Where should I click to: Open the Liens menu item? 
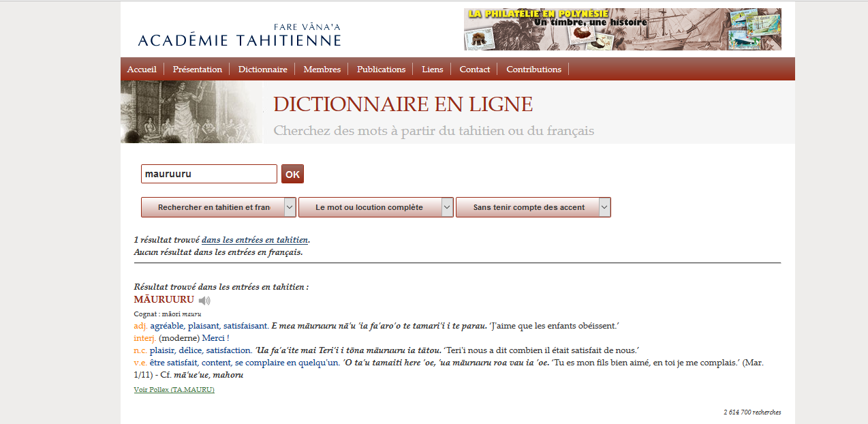point(432,69)
